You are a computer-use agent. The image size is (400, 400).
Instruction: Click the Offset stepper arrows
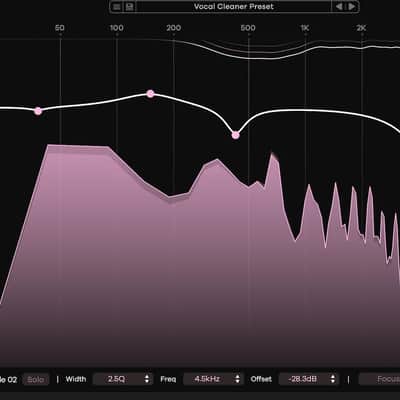click(333, 379)
